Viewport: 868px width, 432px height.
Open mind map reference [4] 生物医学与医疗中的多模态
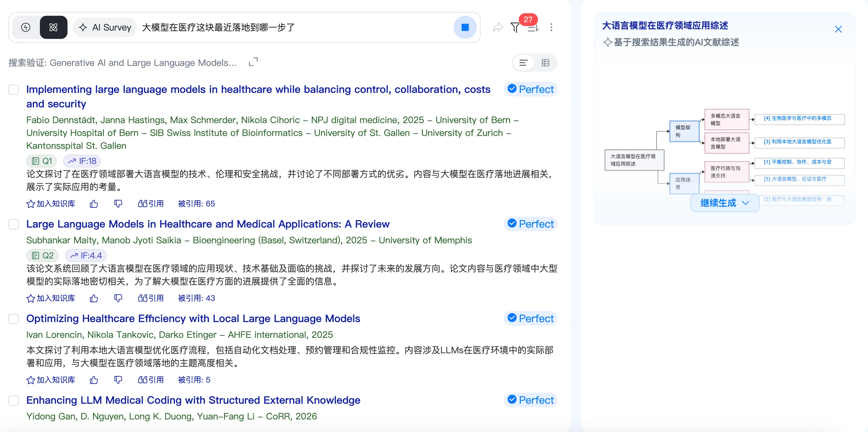[799, 119]
